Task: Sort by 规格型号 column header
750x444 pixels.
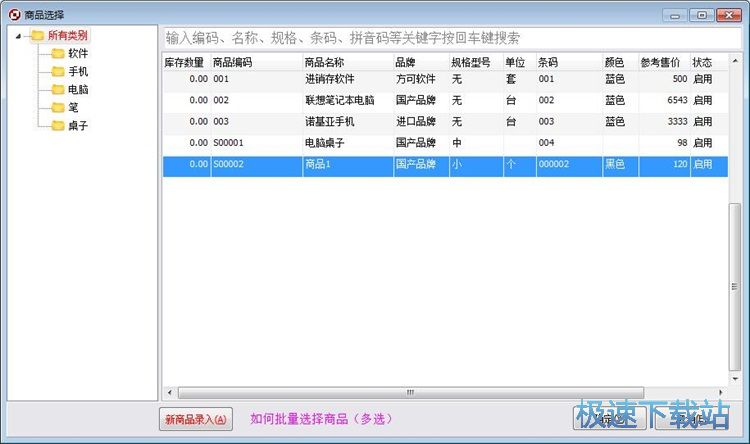Action: [476, 62]
